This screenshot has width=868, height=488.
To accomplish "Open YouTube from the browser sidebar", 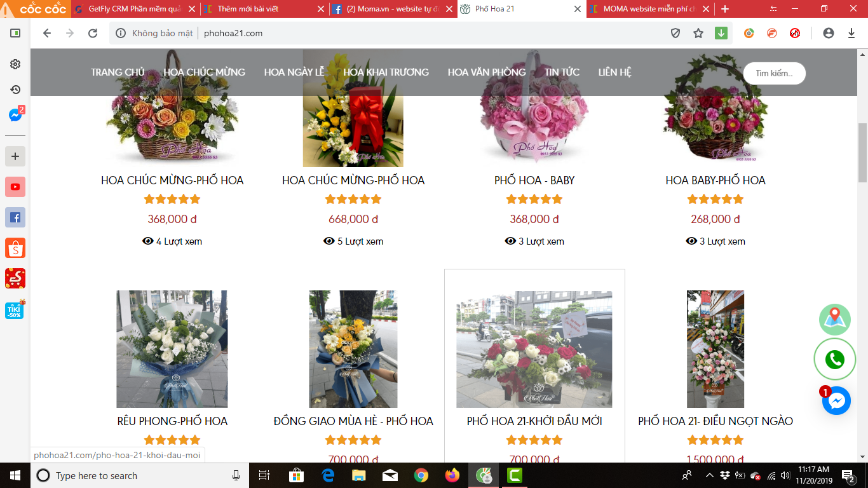I will pos(15,187).
